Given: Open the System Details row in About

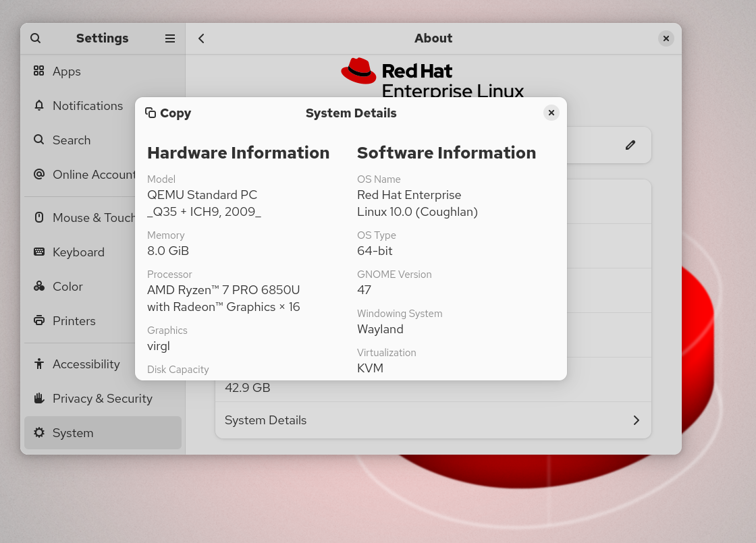Looking at the screenshot, I should pos(433,420).
